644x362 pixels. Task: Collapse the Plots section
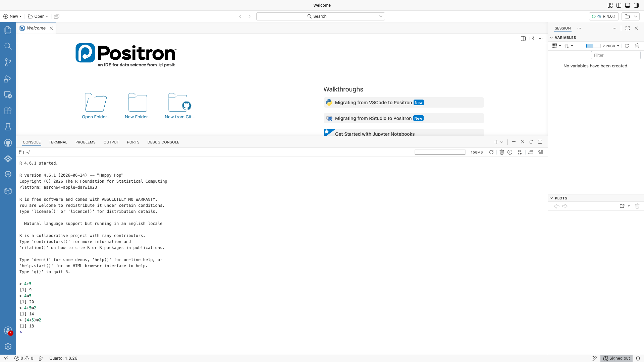pos(551,198)
